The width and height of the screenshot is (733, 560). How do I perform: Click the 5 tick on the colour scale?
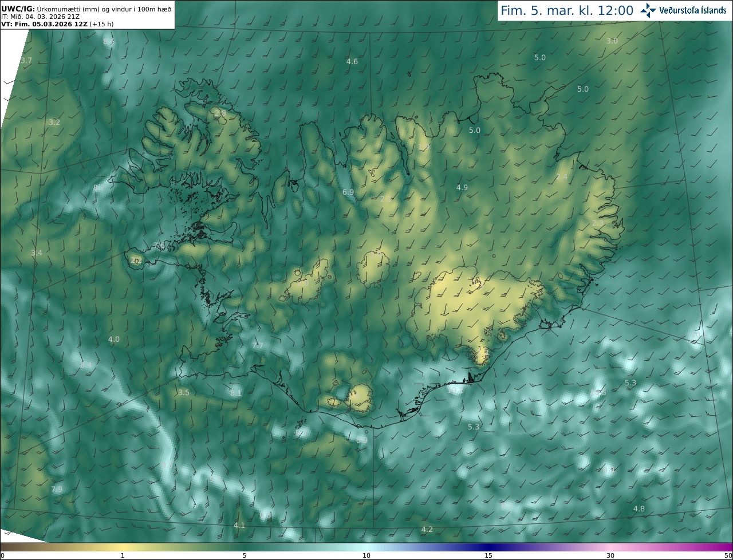click(x=245, y=555)
